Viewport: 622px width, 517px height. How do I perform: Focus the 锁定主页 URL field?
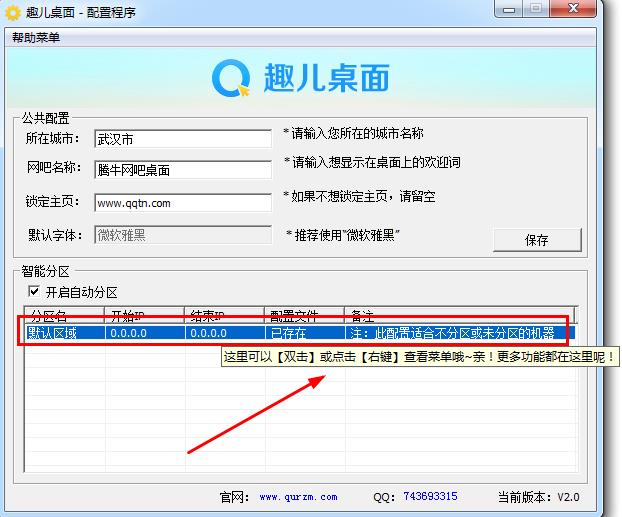point(182,203)
